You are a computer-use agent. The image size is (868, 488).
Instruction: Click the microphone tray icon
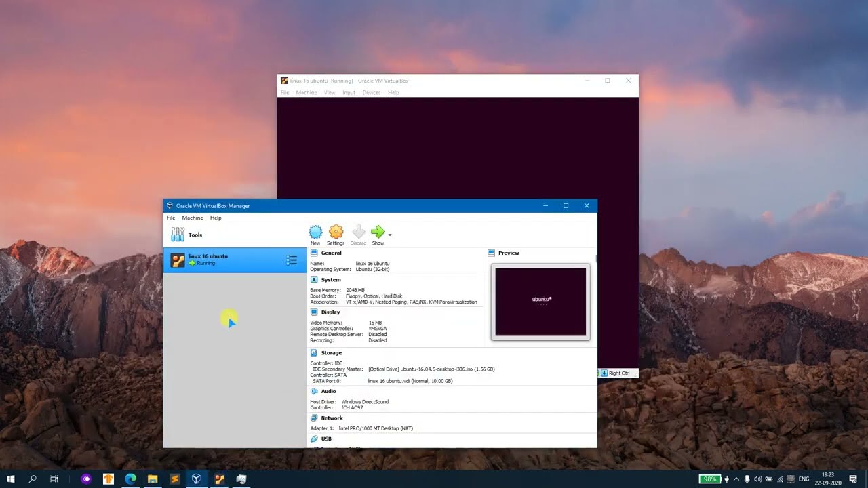click(x=747, y=479)
